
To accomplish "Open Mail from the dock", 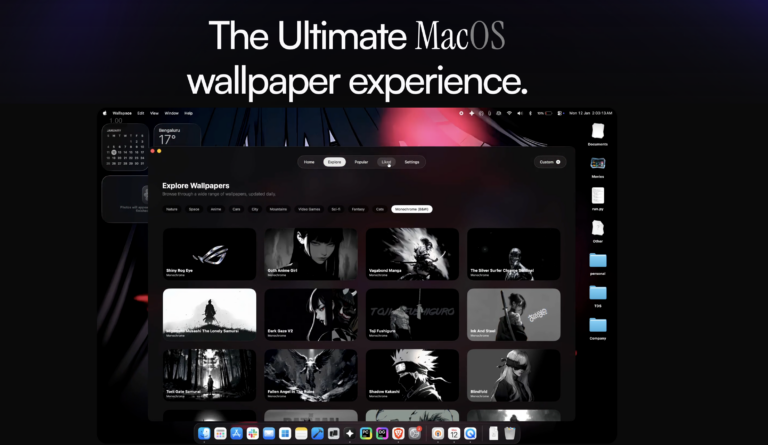I will 269,433.
